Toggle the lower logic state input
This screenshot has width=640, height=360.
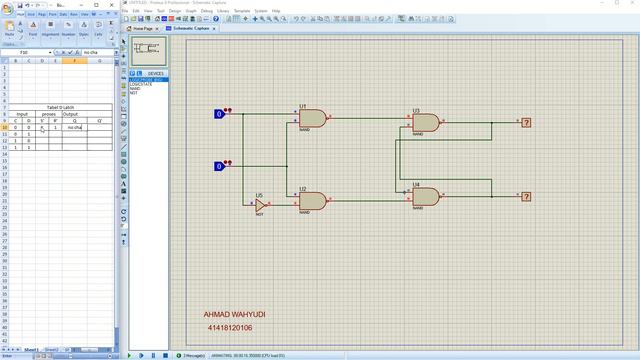pos(220,166)
